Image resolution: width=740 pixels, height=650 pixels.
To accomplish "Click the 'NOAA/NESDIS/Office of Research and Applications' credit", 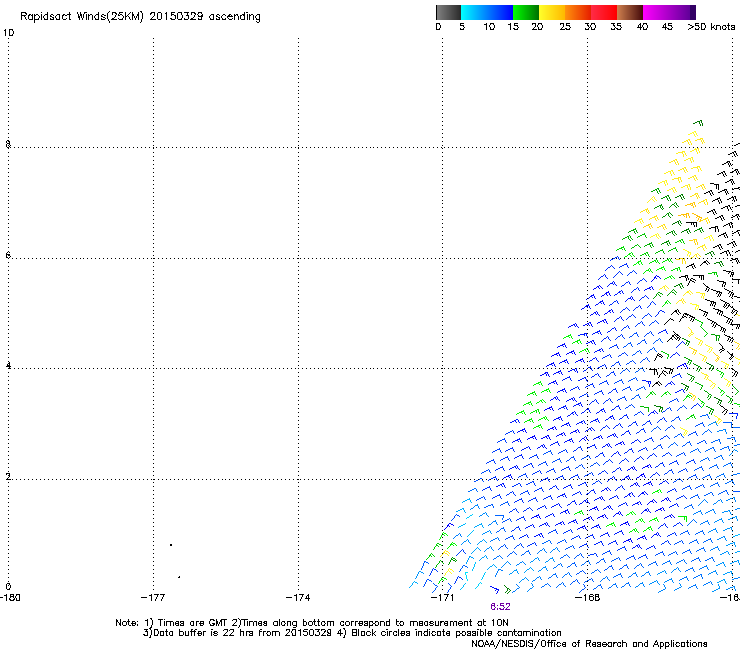I will (589, 644).
